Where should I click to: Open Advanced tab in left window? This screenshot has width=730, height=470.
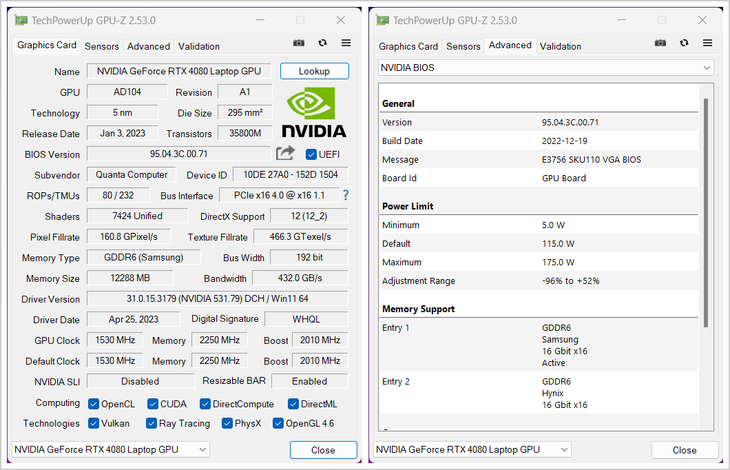tap(149, 47)
